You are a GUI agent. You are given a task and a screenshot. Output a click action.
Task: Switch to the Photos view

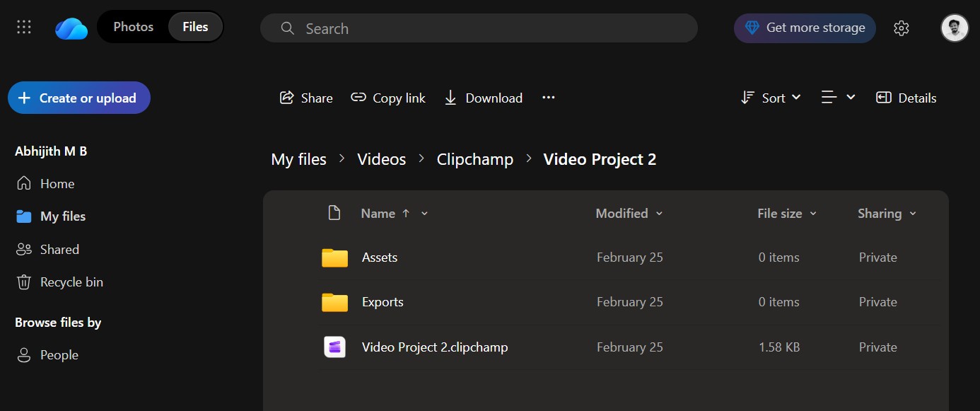133,26
